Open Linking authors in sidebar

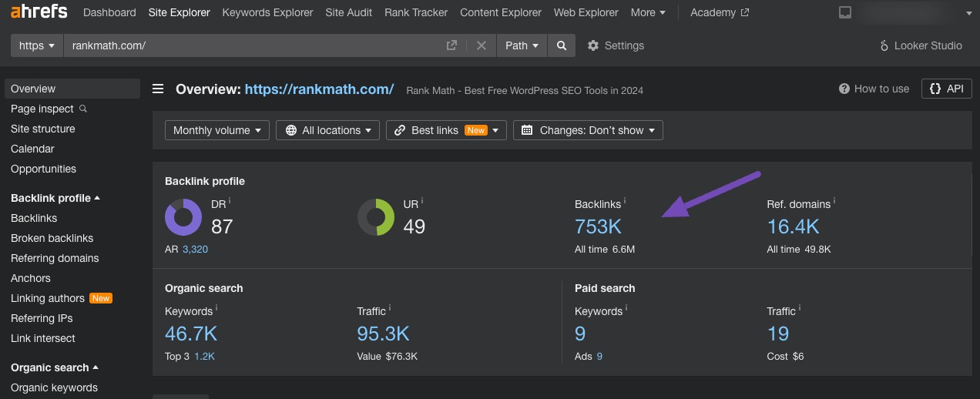point(48,298)
